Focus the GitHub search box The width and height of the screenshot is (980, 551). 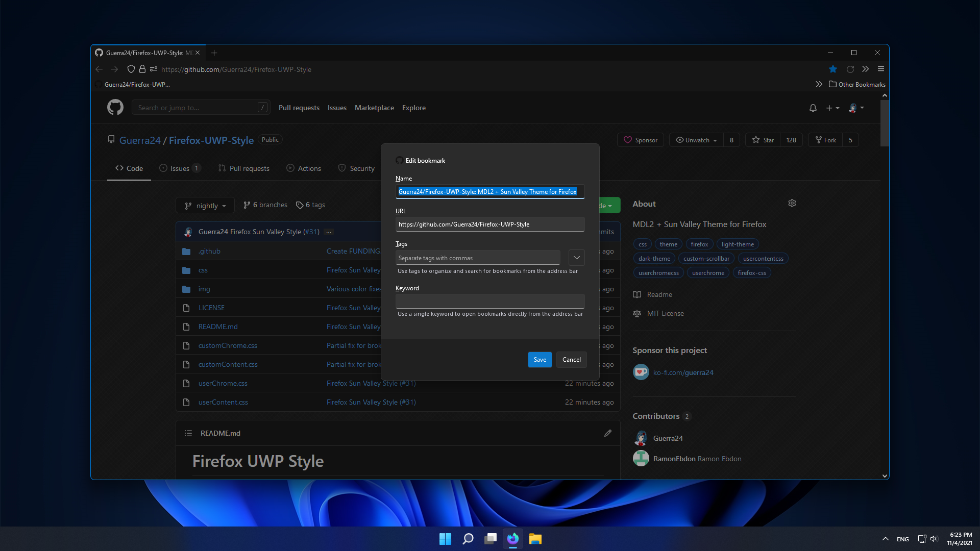(201, 108)
